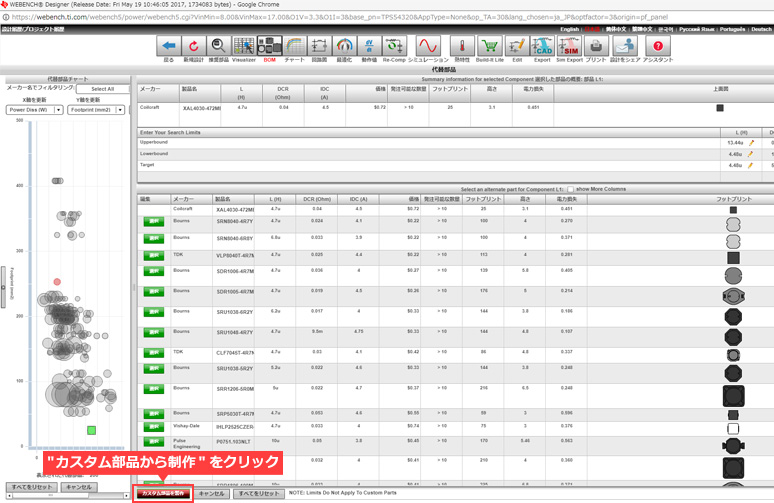The image size is (774, 503).
Task: Show the 回路図 schematic icon
Action: pos(319,46)
